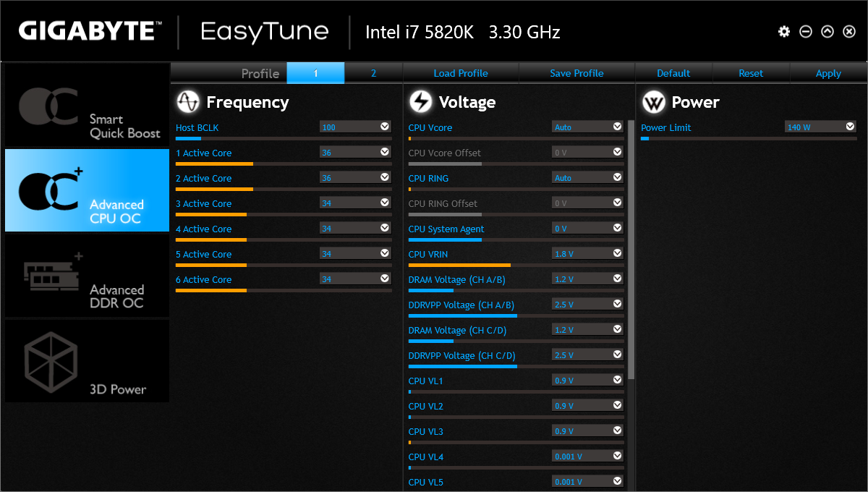The image size is (868, 492).
Task: Click the Host BCLK label
Action: point(197,127)
